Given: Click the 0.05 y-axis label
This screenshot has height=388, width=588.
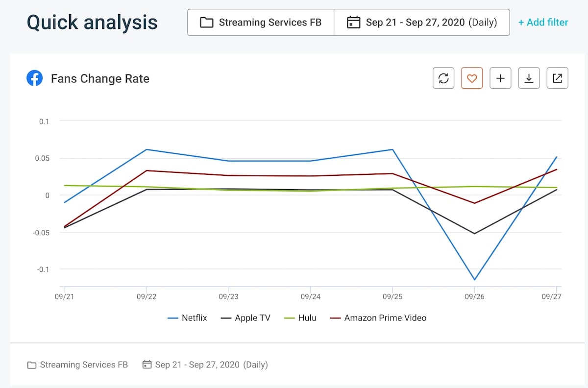Looking at the screenshot, I should pyautogui.click(x=43, y=158).
